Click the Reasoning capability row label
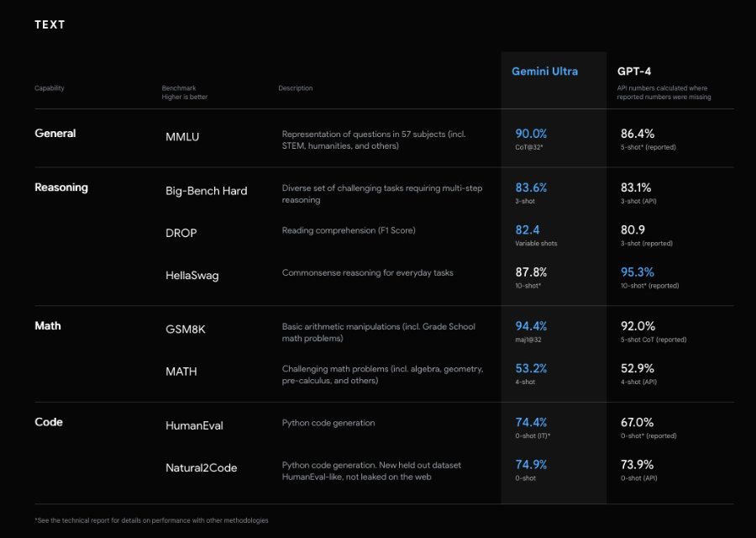The image size is (756, 538). (x=60, y=187)
